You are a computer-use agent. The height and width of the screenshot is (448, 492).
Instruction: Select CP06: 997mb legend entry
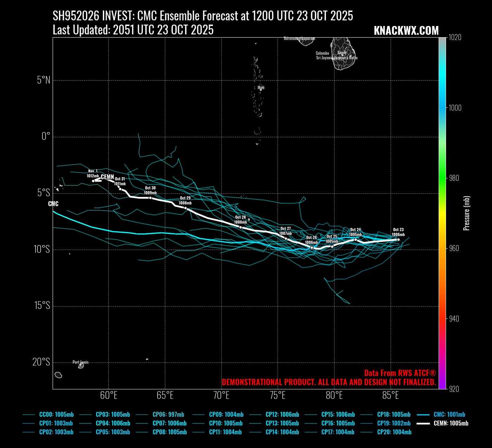pos(168,415)
